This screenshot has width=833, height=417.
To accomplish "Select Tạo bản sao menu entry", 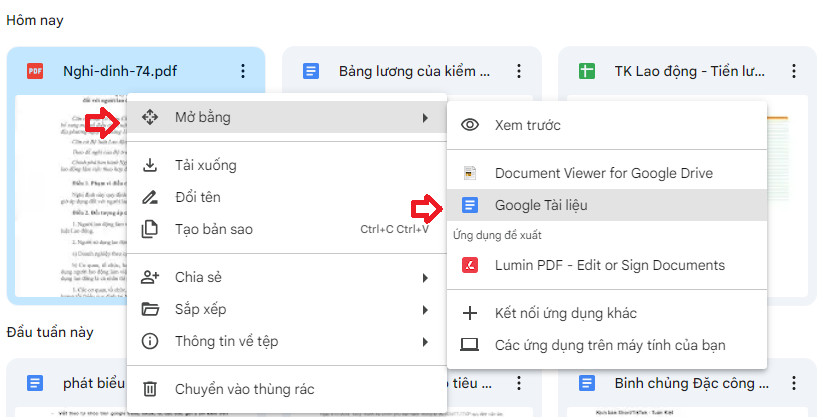I will pyautogui.click(x=214, y=229).
